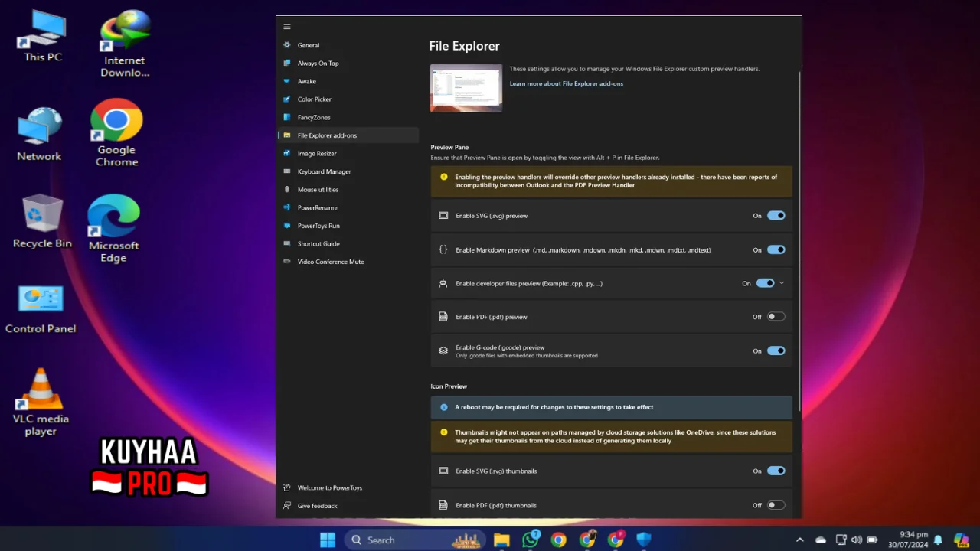Select Always On Top in sidebar
Viewport: 980px width, 551px height.
[348, 64]
